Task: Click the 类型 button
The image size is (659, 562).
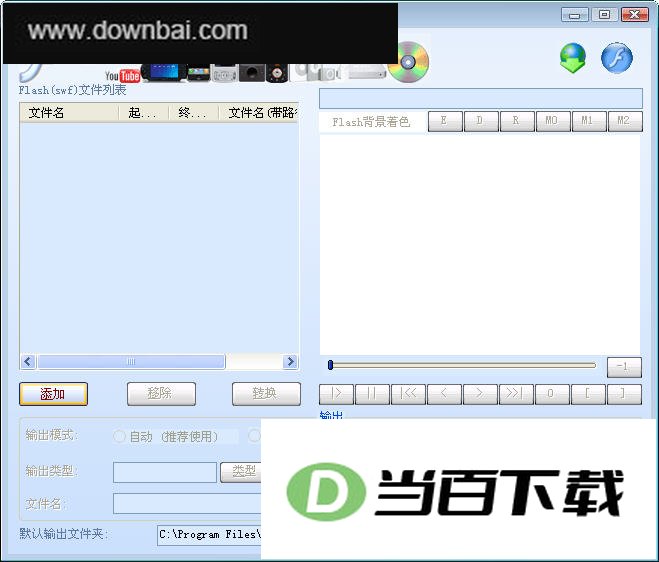Action: pos(241,472)
